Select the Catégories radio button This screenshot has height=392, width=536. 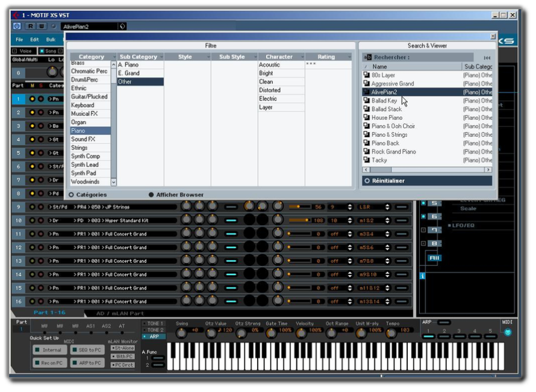[72, 195]
